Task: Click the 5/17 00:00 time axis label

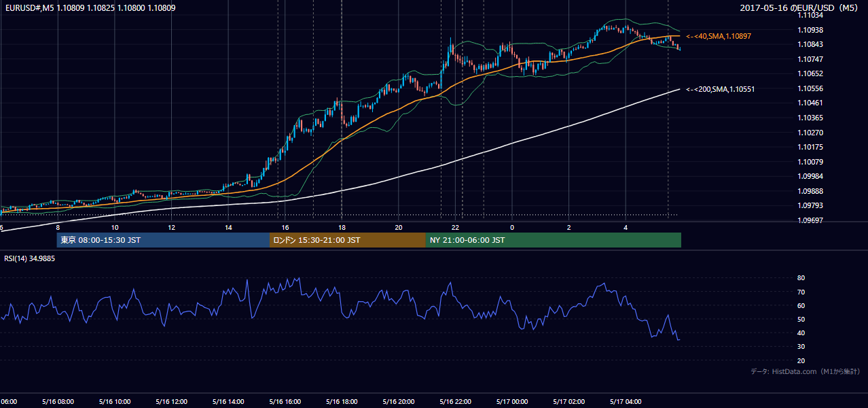Action: [x=512, y=402]
